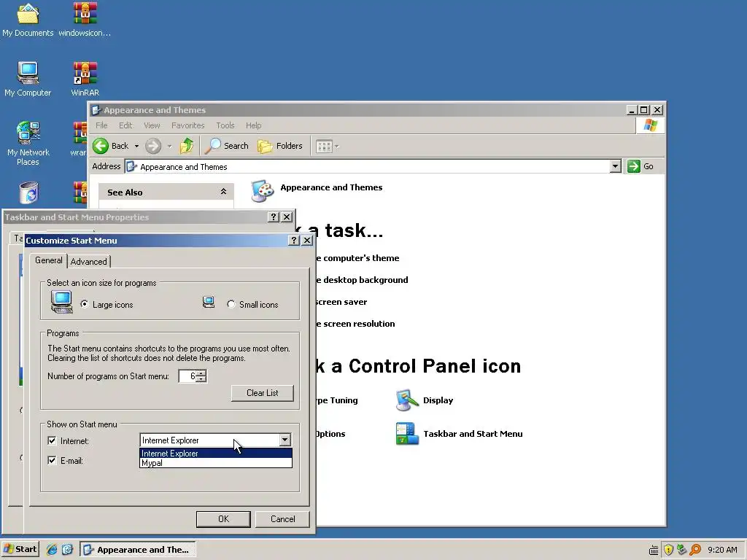Open the windowsicon archive on desktop
The height and width of the screenshot is (560, 747).
tap(85, 20)
